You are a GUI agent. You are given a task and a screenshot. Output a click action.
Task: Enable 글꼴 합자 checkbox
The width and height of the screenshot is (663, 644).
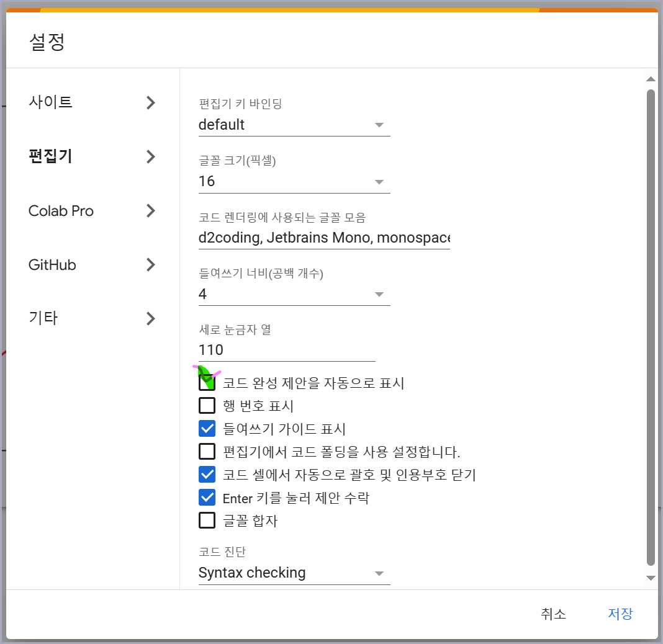207,520
